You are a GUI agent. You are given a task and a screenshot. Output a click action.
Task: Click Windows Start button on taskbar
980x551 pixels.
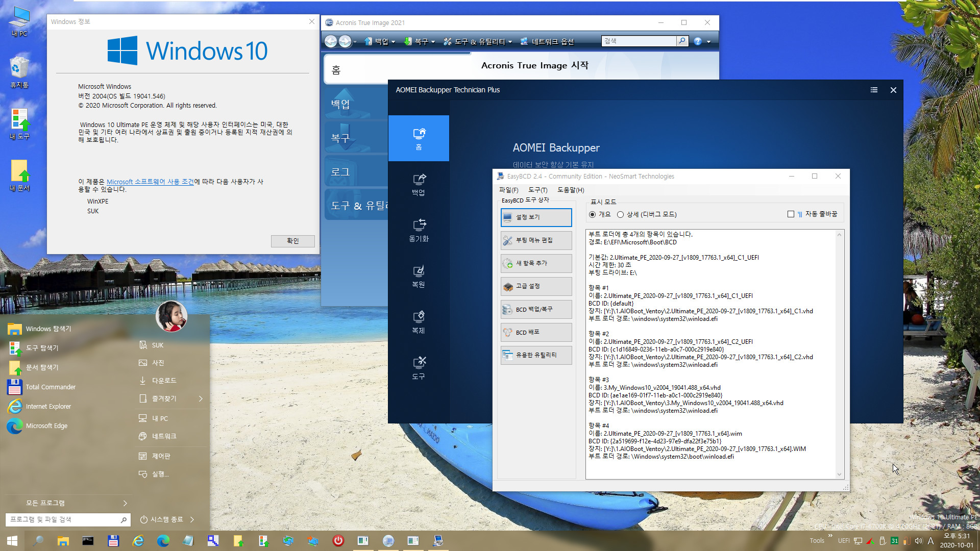tap(12, 541)
